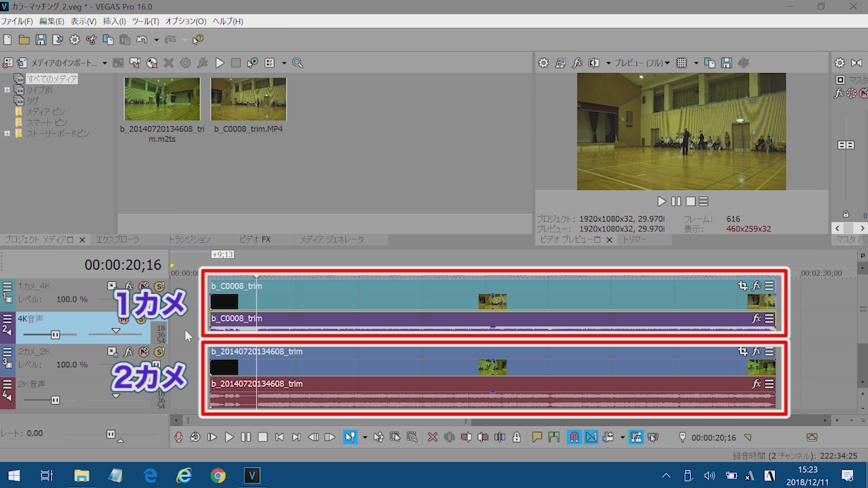
Task: Toggle automatic crossfades button
Action: (x=591, y=437)
